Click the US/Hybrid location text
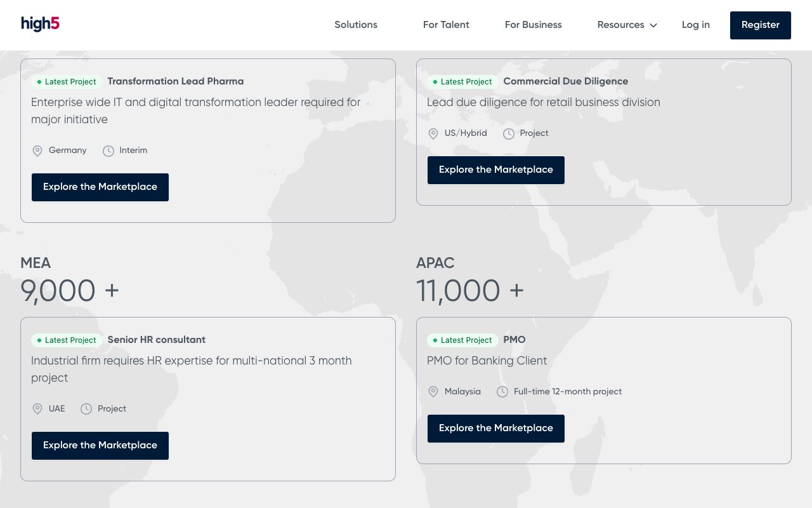812x508 pixels. coord(466,133)
